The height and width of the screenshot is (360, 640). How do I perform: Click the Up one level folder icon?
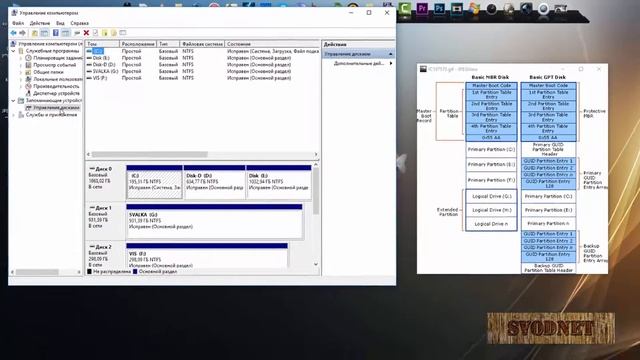click(x=35, y=33)
